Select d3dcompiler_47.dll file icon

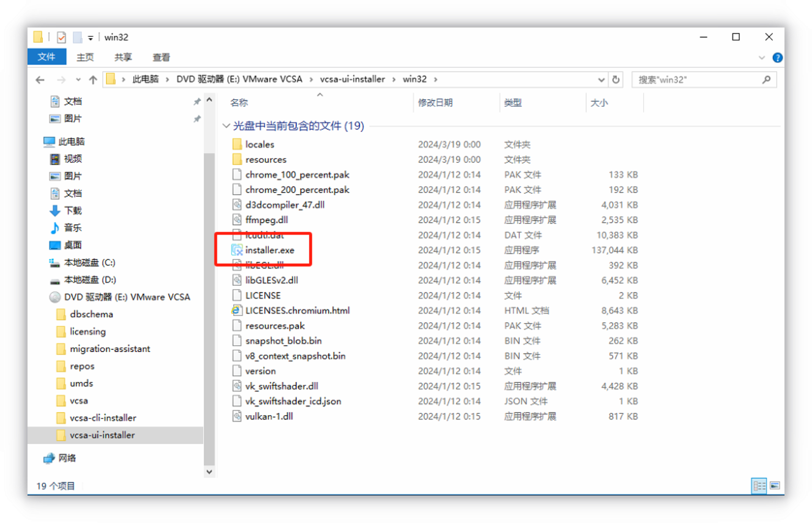pos(237,205)
